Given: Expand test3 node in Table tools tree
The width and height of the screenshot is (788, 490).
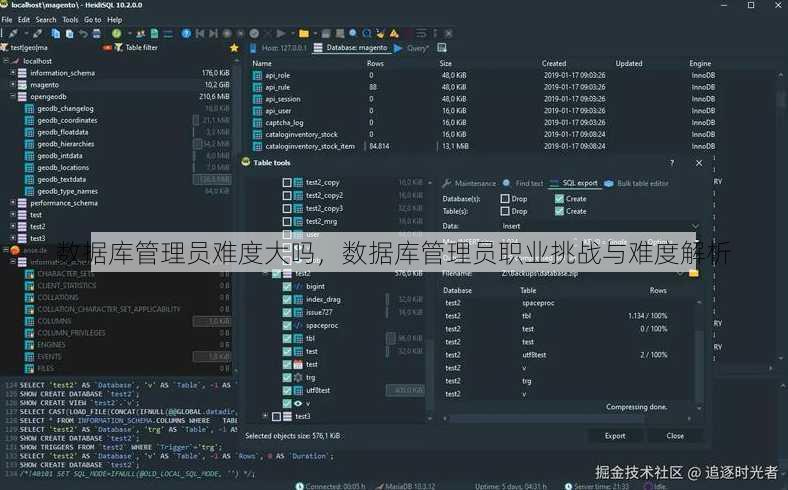Looking at the screenshot, I should pos(265,416).
